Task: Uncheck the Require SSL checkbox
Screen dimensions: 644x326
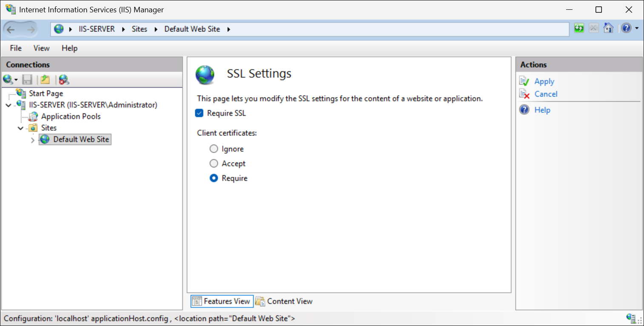Action: click(199, 113)
